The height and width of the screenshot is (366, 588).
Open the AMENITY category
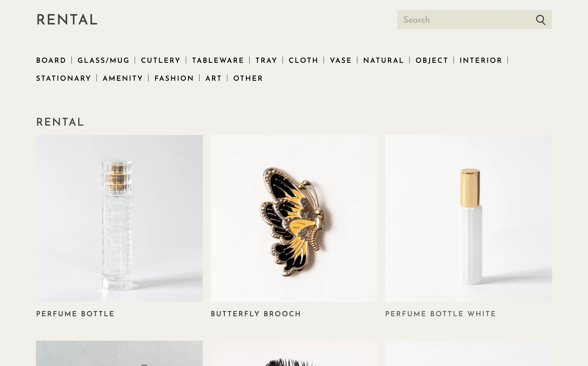123,78
